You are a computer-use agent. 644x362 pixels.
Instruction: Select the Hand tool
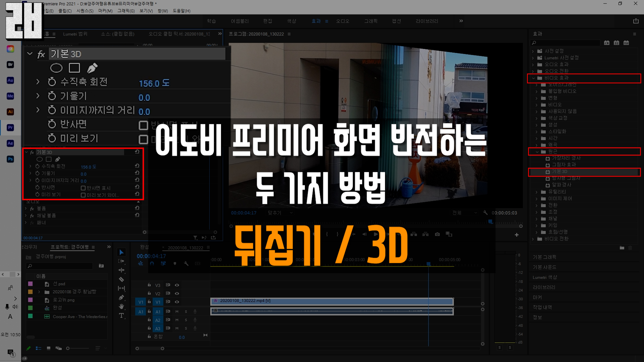point(121,306)
